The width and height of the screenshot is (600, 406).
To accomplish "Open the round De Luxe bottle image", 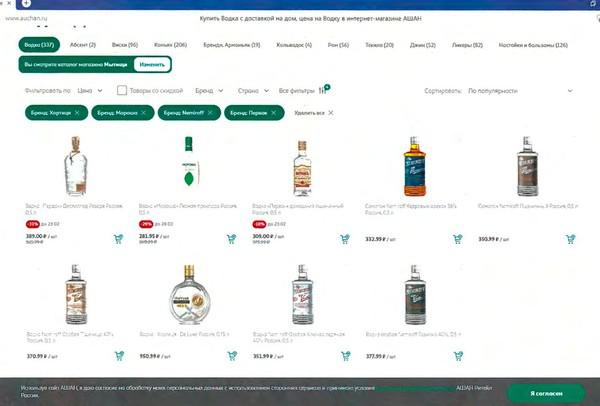I will click(189, 294).
